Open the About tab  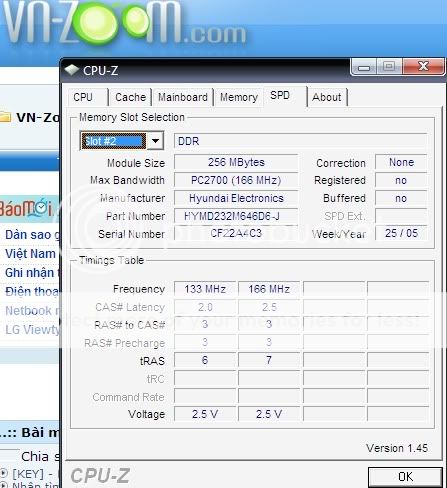click(327, 97)
